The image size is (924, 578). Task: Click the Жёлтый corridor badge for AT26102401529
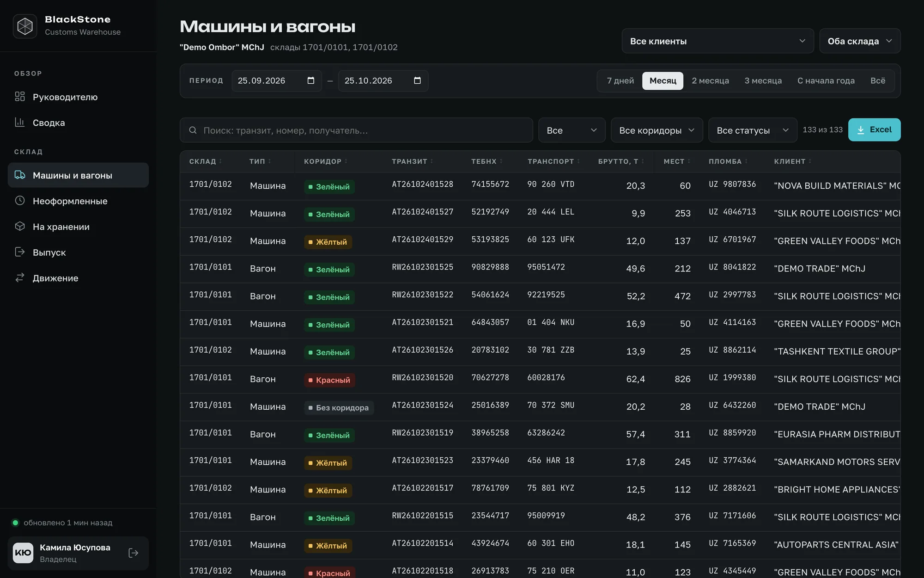coord(328,242)
